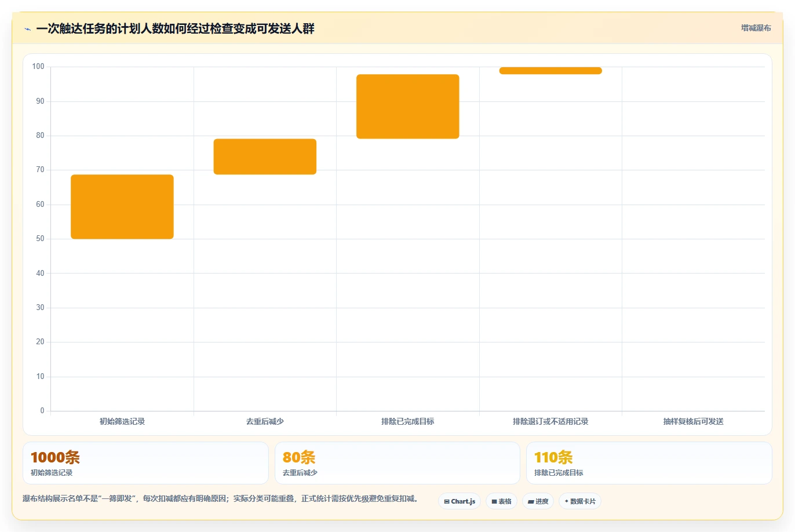Viewport: 795px width, 532px height.
Task: Select the 进度 tag chip
Action: pos(538,501)
